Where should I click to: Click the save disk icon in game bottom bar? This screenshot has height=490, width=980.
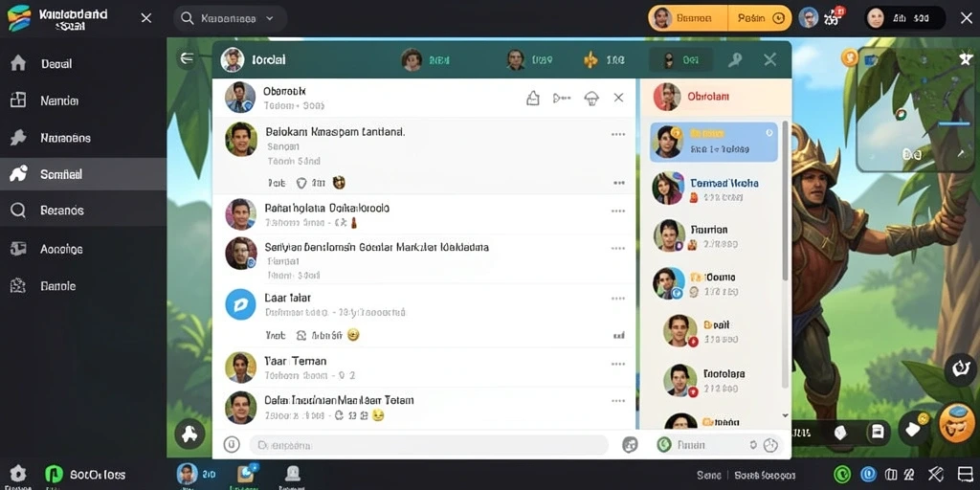point(879,432)
